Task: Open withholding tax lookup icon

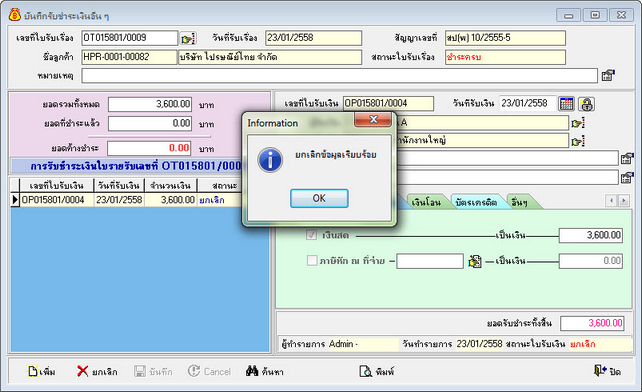Action: 475,261
